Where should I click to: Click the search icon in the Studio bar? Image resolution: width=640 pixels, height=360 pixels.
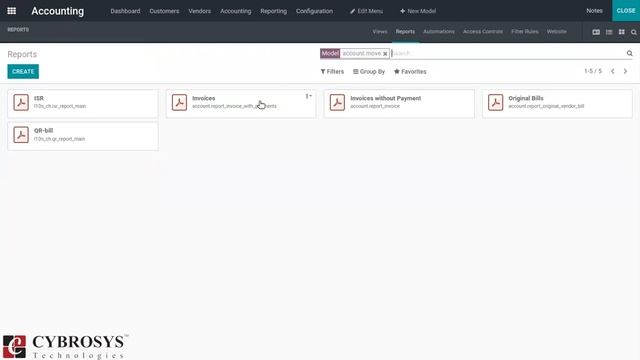point(634,32)
